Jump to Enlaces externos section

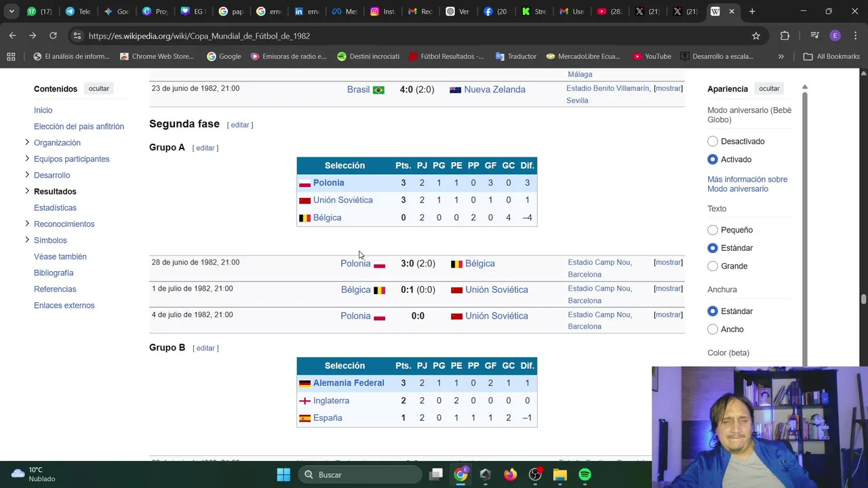(64, 305)
